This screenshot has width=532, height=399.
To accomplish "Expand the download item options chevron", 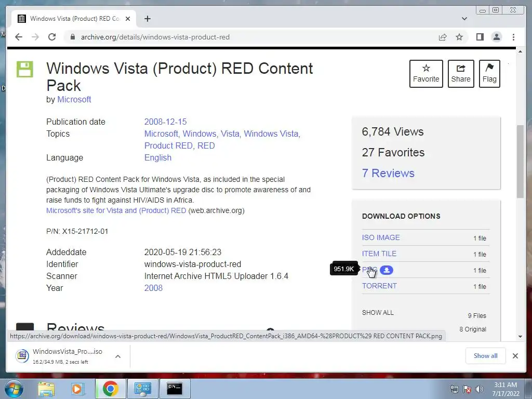I will click(118, 356).
